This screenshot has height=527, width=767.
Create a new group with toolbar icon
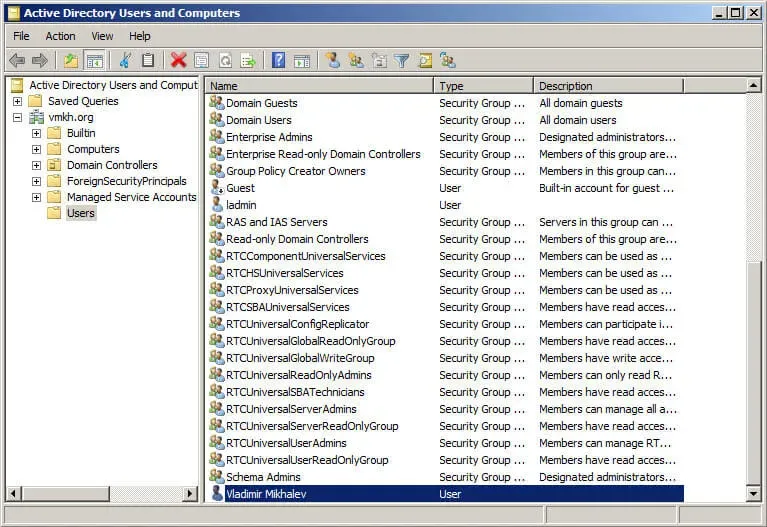point(356,61)
